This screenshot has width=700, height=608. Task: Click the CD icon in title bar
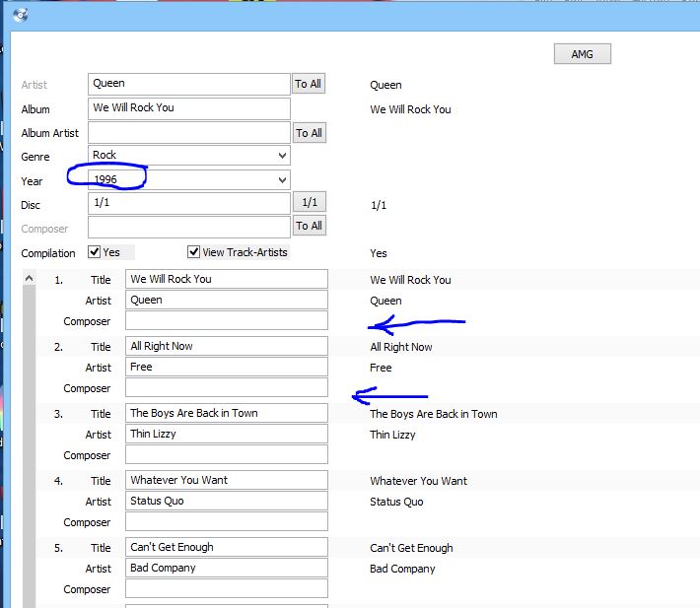[x=21, y=15]
